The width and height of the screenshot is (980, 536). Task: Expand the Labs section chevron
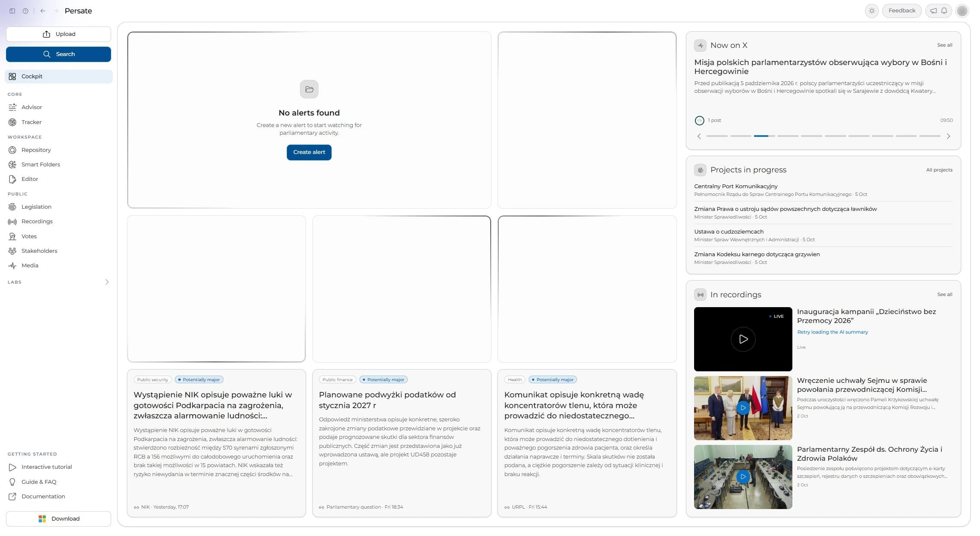coord(107,282)
